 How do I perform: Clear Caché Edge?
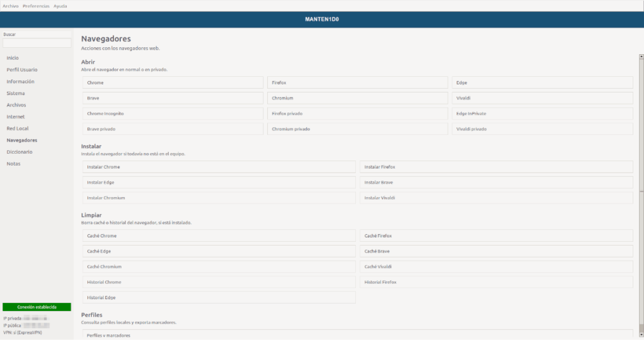click(x=219, y=251)
